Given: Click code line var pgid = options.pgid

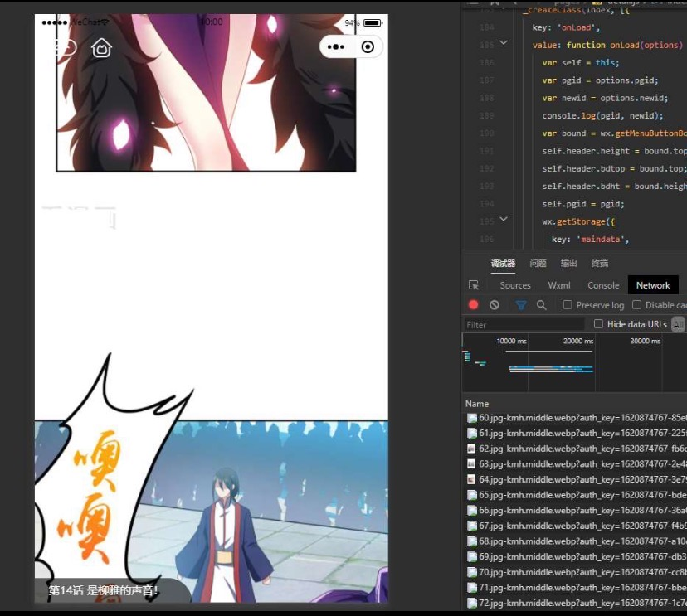Looking at the screenshot, I should coord(600,80).
